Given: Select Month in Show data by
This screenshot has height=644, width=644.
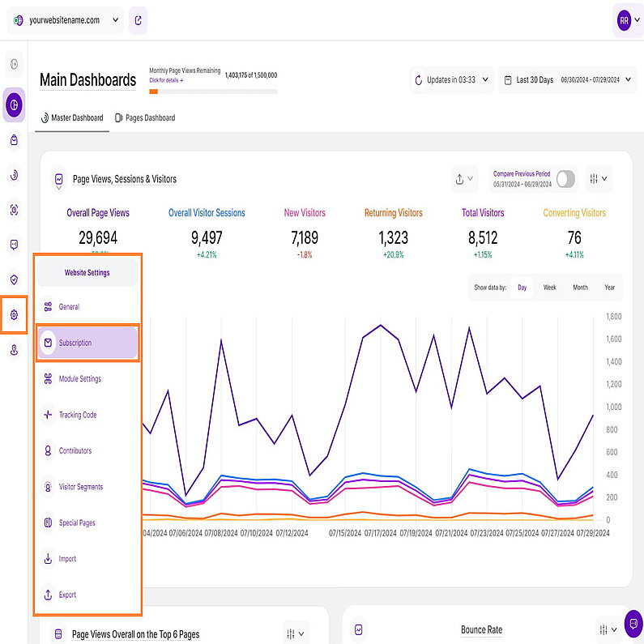Looking at the screenshot, I should pyautogui.click(x=580, y=288).
